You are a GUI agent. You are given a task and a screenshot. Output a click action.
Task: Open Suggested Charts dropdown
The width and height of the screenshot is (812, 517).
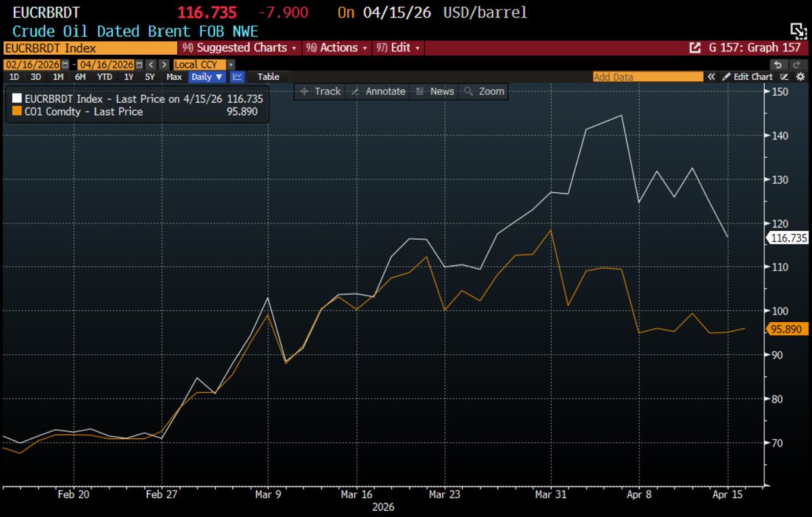click(240, 48)
